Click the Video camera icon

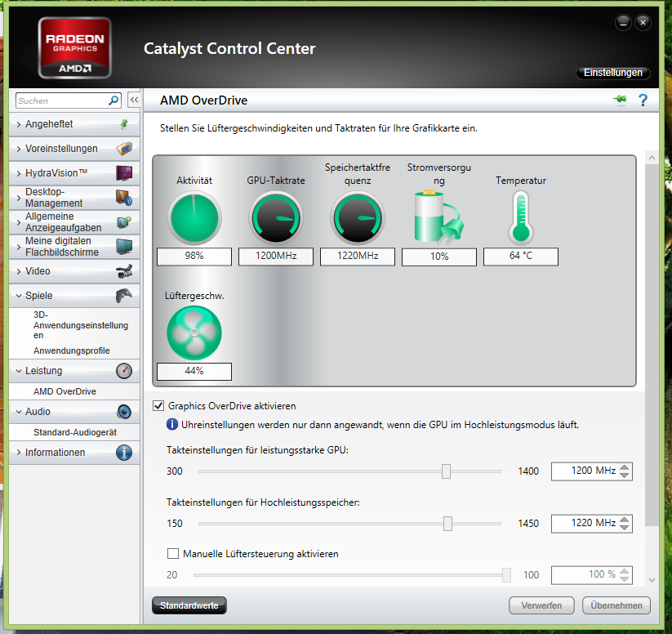pyautogui.click(x=124, y=271)
